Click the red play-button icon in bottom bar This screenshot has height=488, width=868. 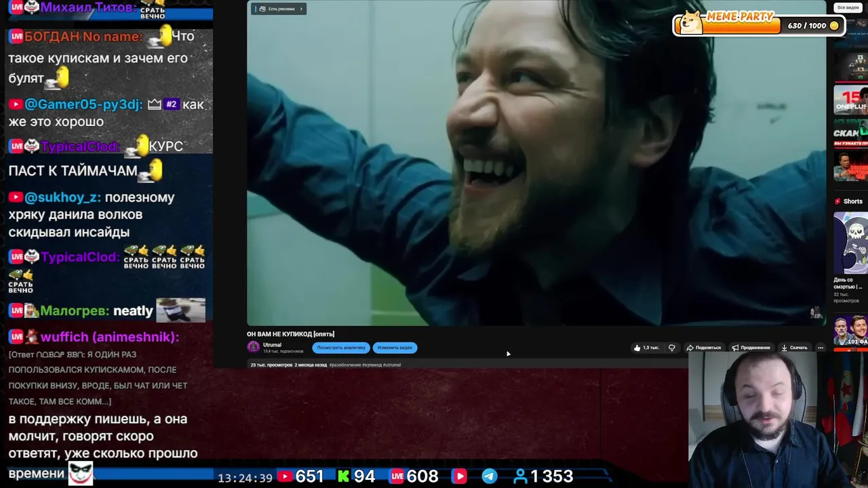tap(459, 476)
